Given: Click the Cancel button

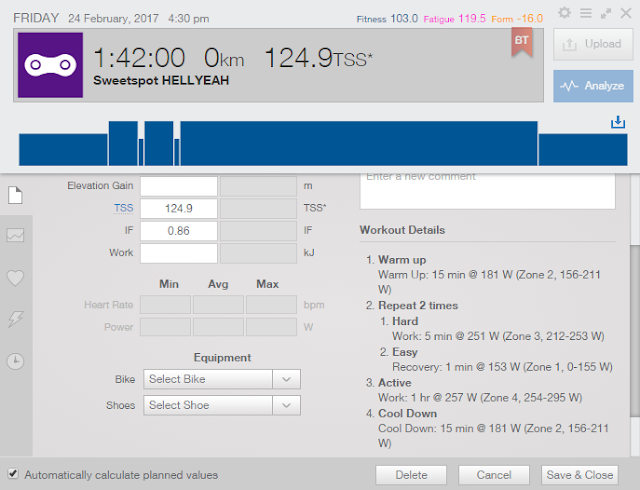Looking at the screenshot, I should pyautogui.click(x=493, y=475).
